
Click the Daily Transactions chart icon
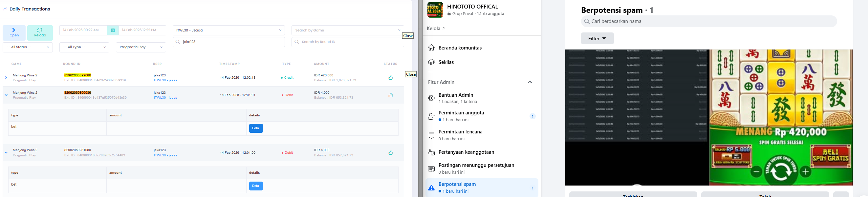coord(5,9)
